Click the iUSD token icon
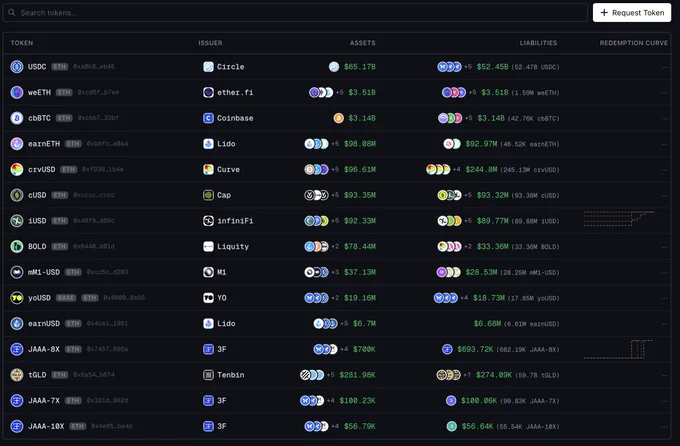This screenshot has height=446, width=680. 17,221
